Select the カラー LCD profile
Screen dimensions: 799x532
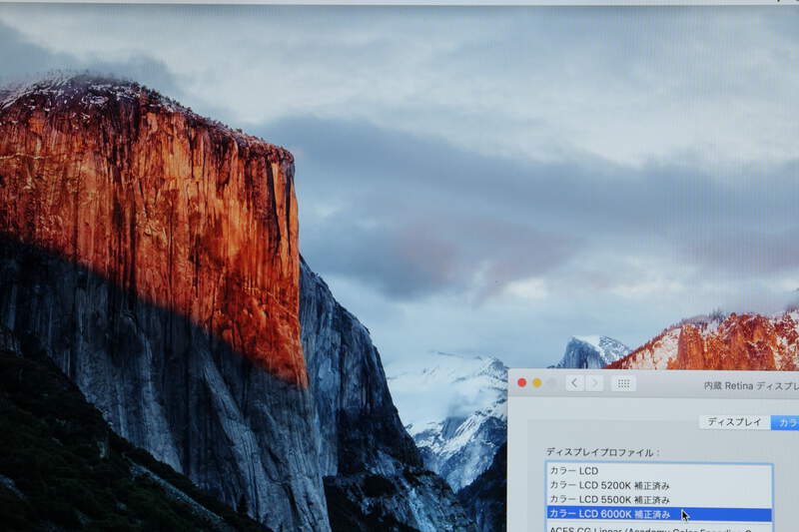pyautogui.click(x=659, y=471)
